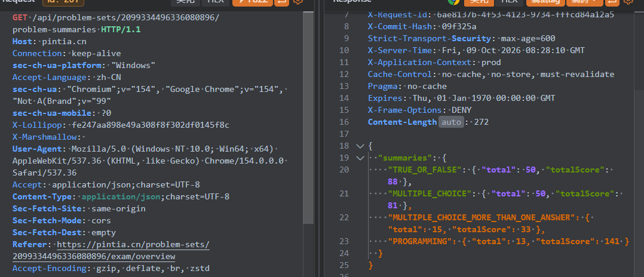Click the X-Server-Time date value
This screenshot has width=644, height=277.
click(514, 51)
